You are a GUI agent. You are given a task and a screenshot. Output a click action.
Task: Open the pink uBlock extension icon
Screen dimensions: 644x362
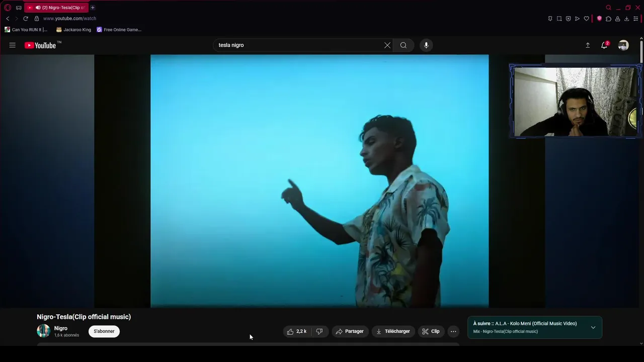point(599,19)
